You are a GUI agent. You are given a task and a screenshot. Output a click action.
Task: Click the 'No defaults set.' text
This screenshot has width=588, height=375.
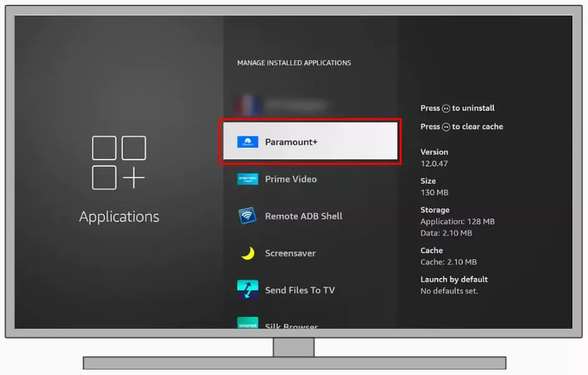[x=449, y=291]
